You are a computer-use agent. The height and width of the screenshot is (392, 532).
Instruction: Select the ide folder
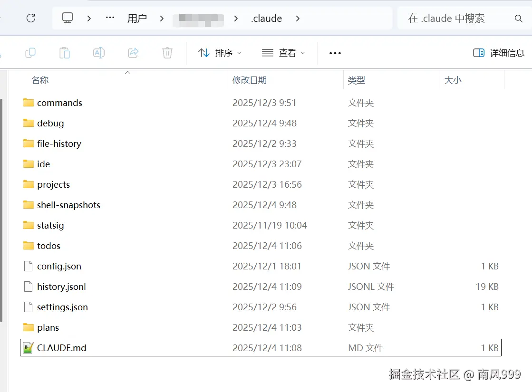[261, 164]
